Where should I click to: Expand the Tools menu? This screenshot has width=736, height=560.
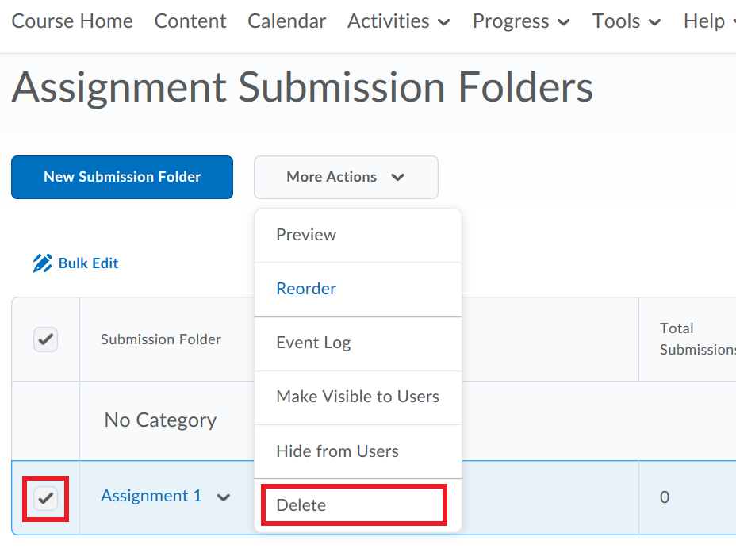(626, 21)
